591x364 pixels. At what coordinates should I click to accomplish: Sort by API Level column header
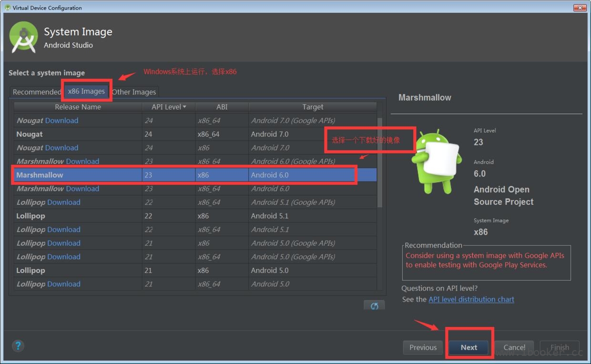(x=169, y=107)
